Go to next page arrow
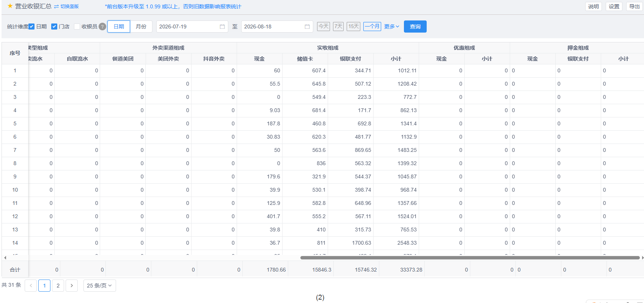Image resolution: width=644 pixels, height=303 pixels. click(x=72, y=286)
